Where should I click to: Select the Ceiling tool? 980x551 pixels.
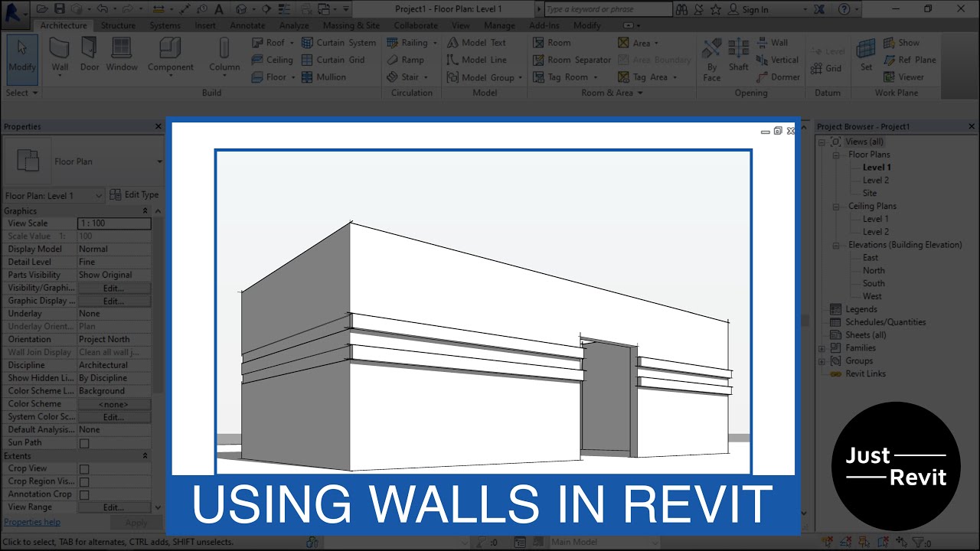coord(273,60)
